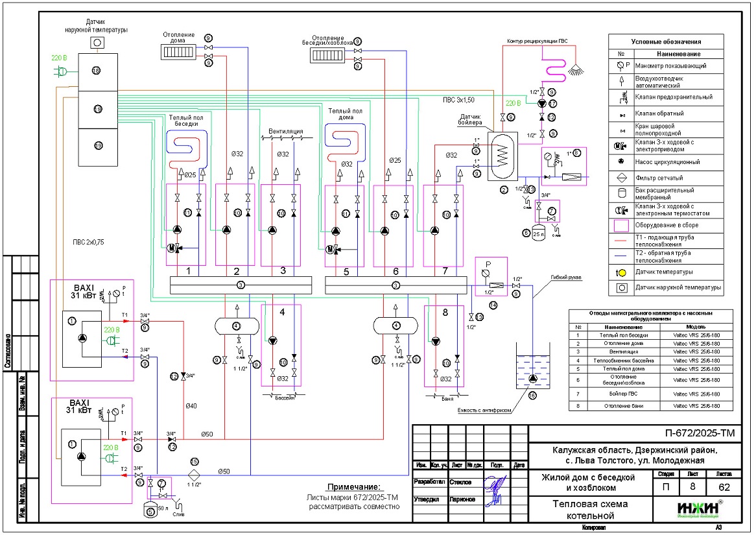Click the ИНЖИН company logo
Screen dimensions: 756x535
pyautogui.click(x=700, y=508)
